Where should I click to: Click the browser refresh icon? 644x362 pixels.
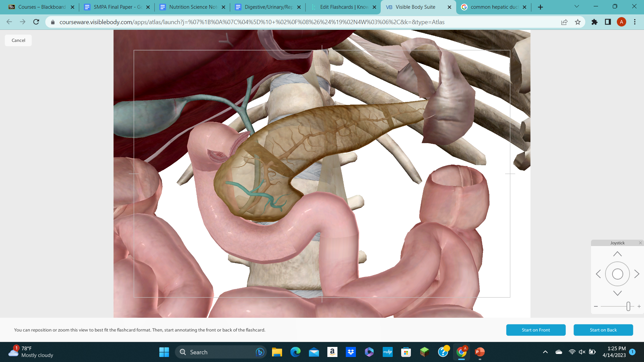tap(36, 22)
